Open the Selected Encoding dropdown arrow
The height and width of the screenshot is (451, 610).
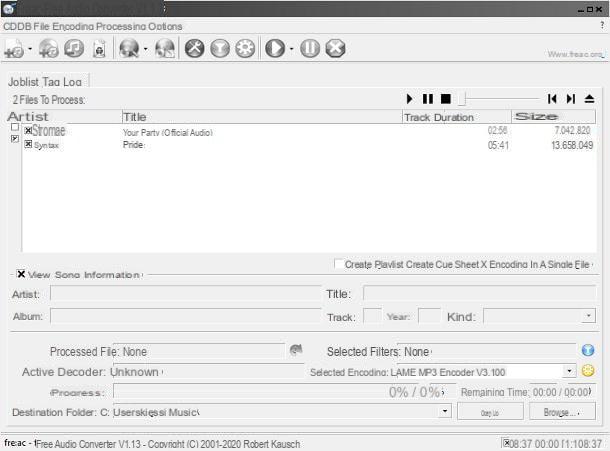coord(569,371)
